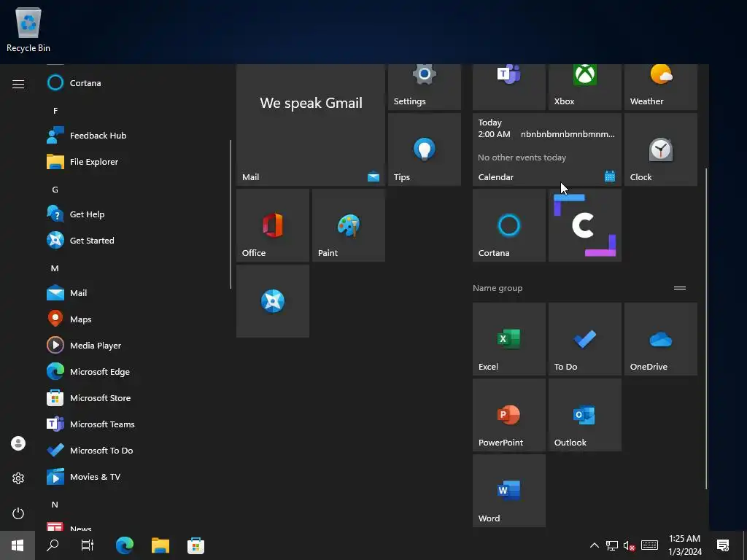The width and height of the screenshot is (747, 560).
Task: Open the Power options menu
Action: (18, 513)
